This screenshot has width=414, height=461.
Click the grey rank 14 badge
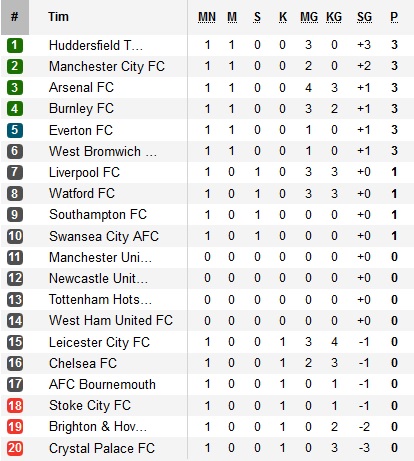coord(15,321)
